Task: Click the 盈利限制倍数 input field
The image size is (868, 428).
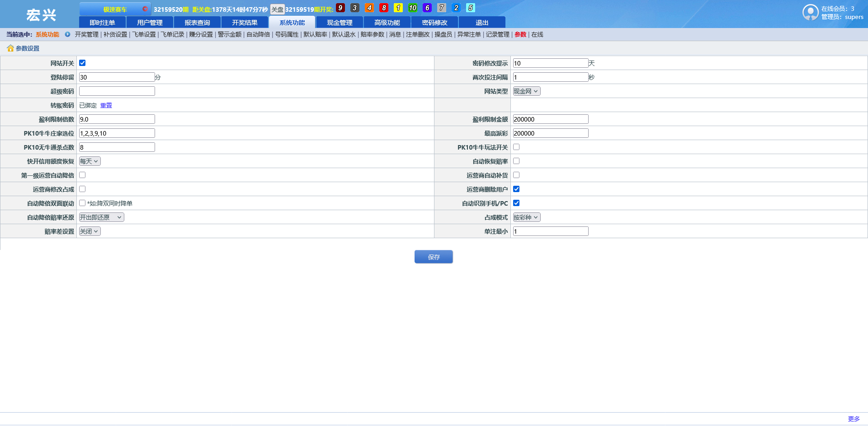Action: [x=117, y=119]
